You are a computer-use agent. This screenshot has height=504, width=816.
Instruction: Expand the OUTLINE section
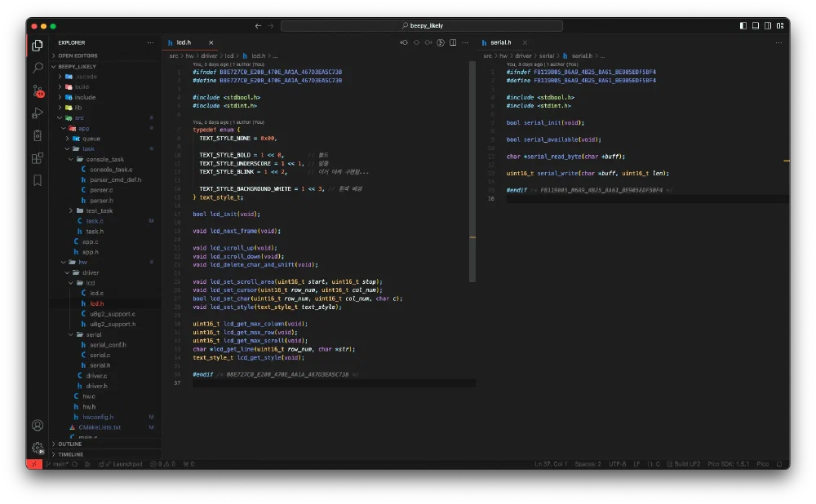(70, 444)
